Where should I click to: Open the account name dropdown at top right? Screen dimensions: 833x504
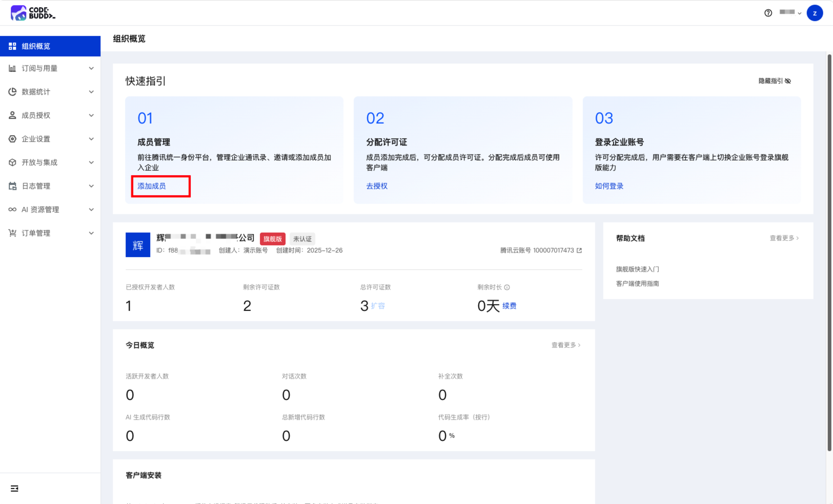tap(790, 13)
